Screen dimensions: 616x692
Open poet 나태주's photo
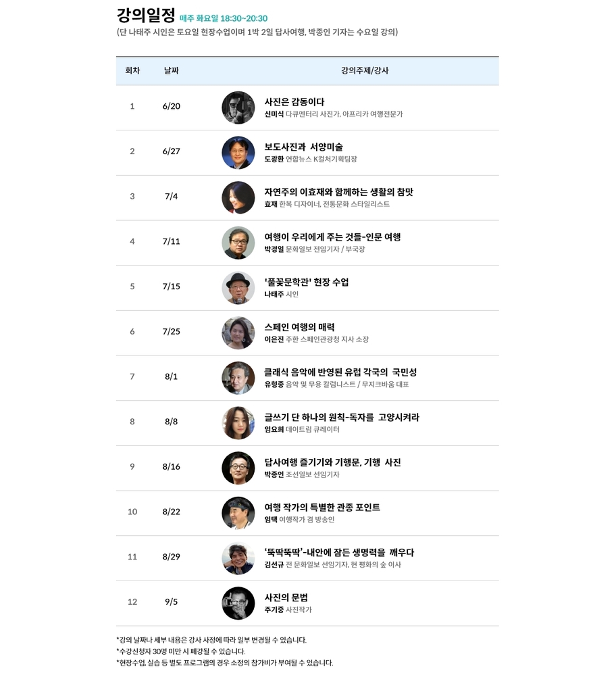[x=238, y=288]
